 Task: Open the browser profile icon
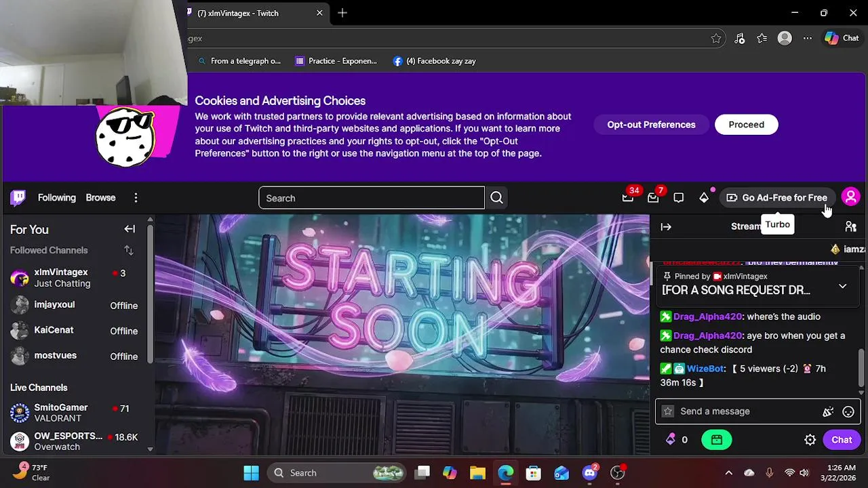pos(785,39)
